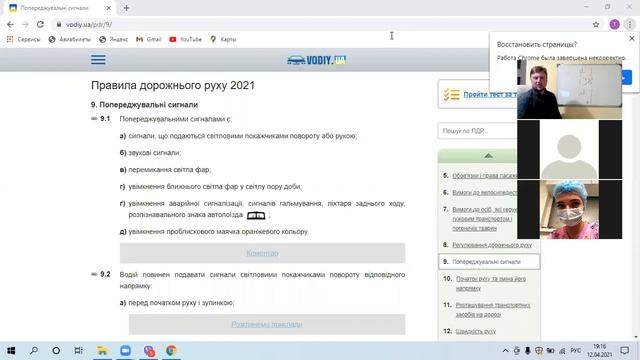Open chapter 6 Вимоги до велосипедистів
The image size is (640, 360).
click(x=484, y=192)
